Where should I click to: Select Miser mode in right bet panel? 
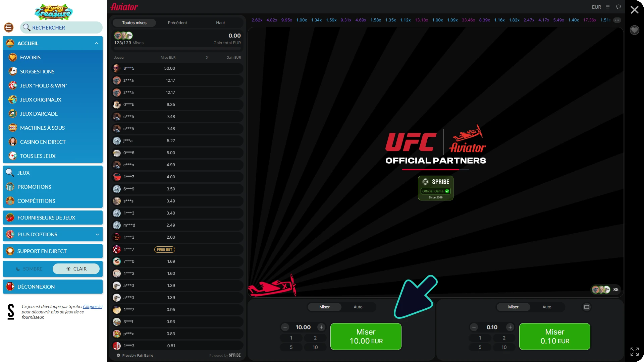pos(513,307)
